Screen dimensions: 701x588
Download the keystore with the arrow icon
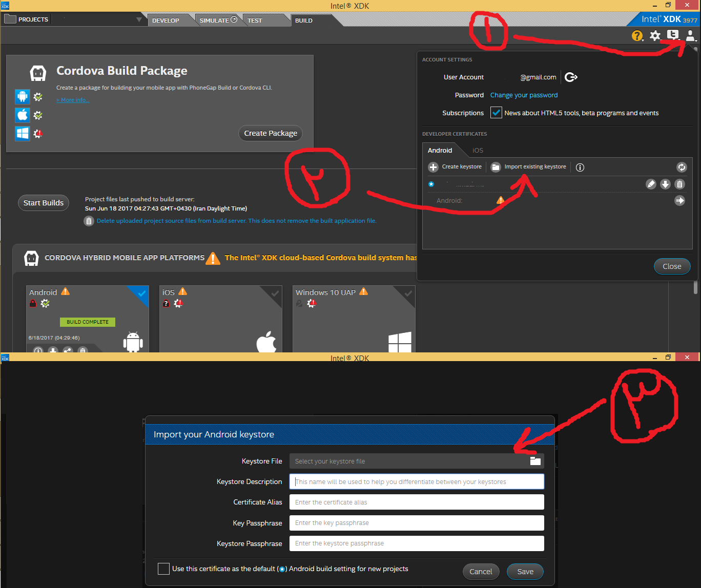tap(665, 184)
